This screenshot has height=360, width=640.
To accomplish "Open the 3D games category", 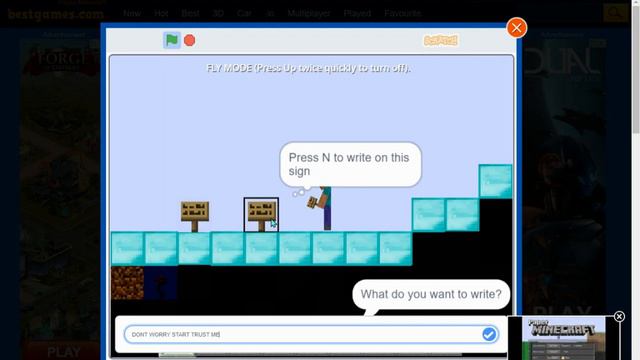I will pyautogui.click(x=218, y=13).
